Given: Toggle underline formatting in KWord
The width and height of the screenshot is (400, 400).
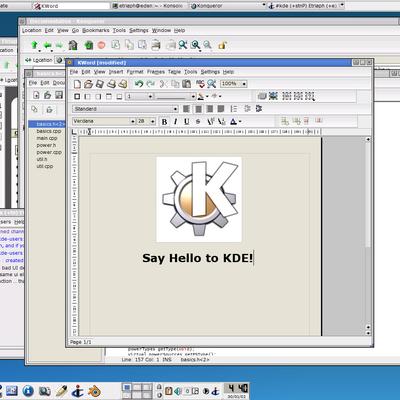Looking at the screenshot, I should 187,122.
